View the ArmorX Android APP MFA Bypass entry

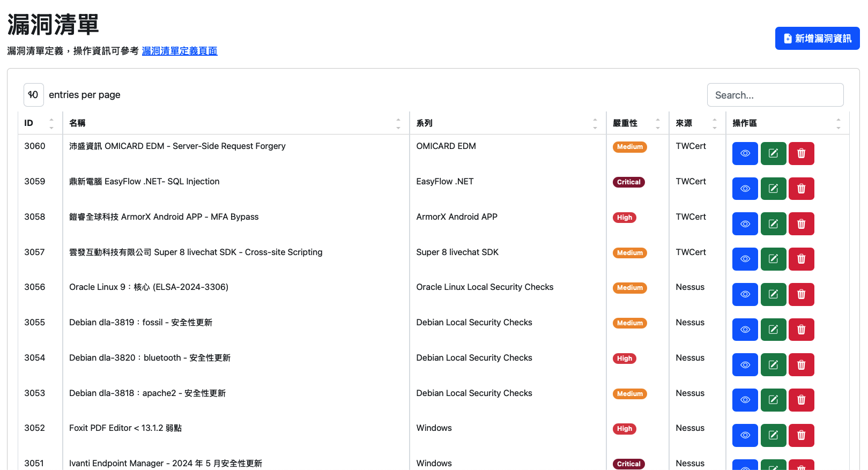[x=745, y=224]
